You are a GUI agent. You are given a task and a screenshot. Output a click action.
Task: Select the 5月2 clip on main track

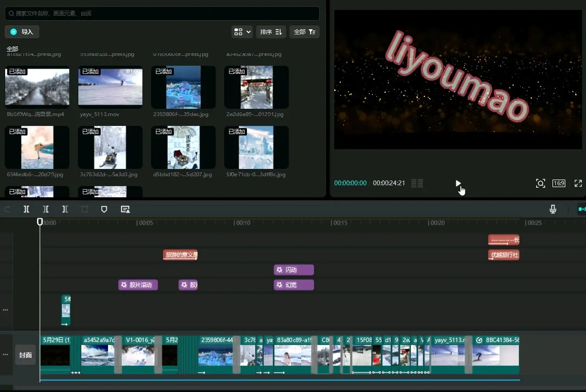170,355
